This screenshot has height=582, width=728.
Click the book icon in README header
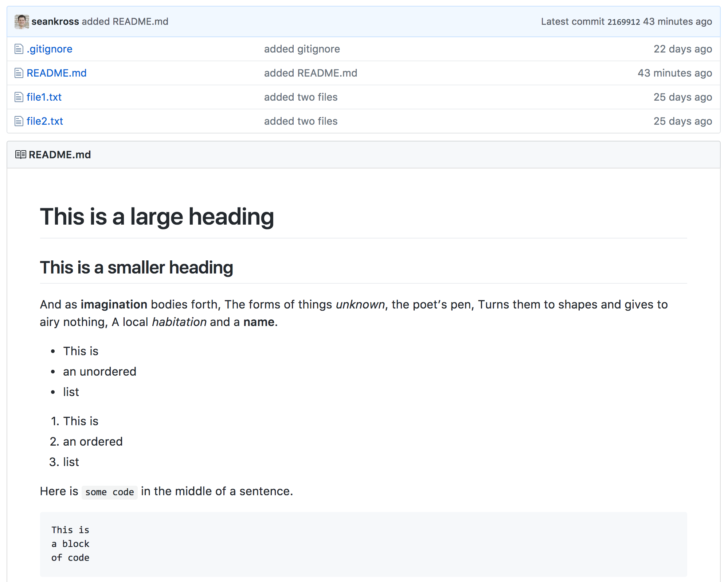coord(20,155)
